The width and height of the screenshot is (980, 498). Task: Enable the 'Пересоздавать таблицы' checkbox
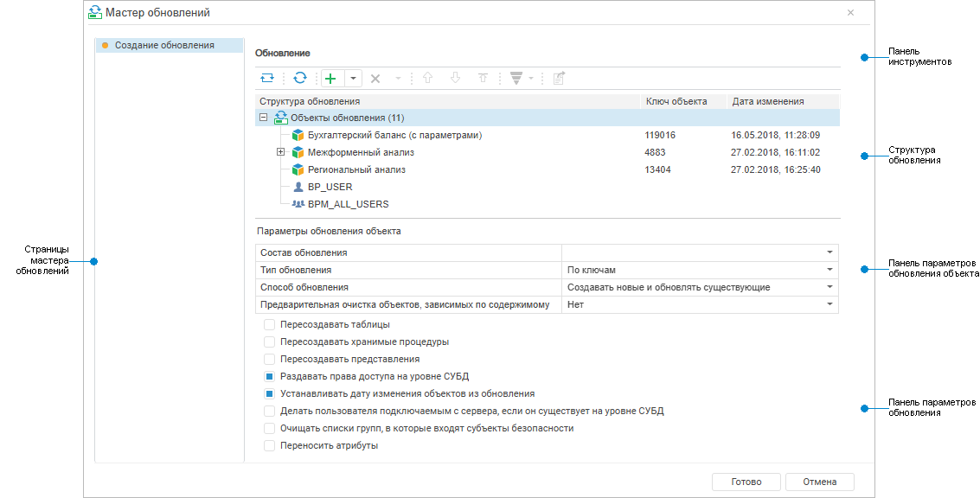[270, 325]
